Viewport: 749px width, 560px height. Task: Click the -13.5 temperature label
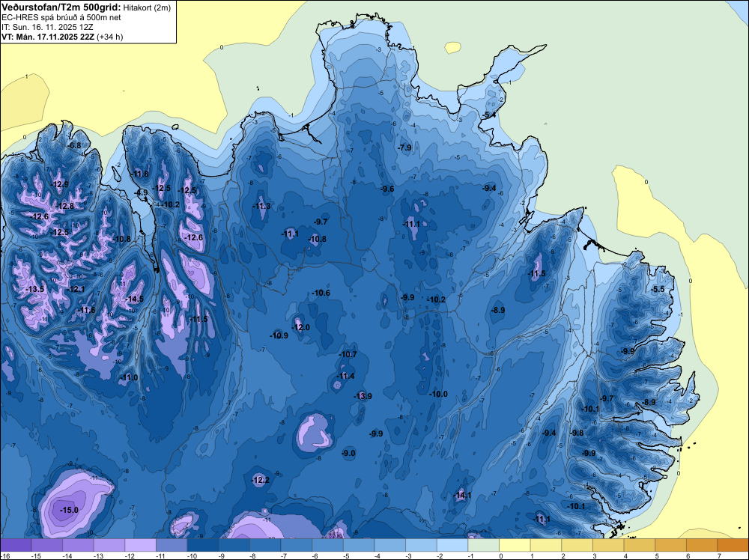point(34,289)
